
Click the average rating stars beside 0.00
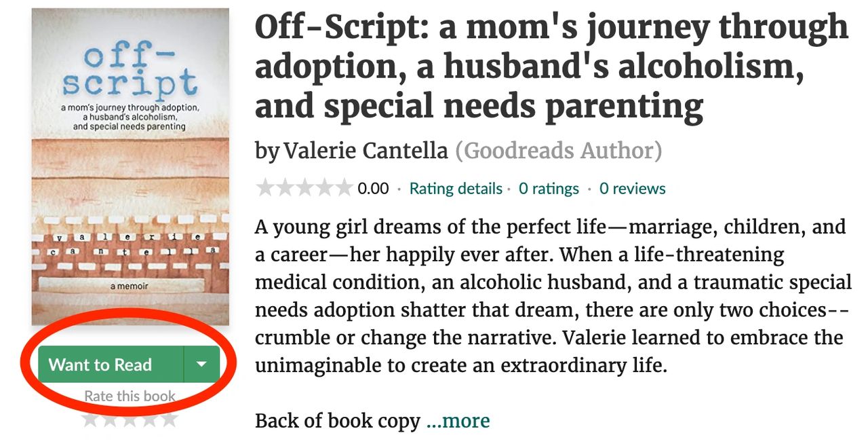(304, 188)
